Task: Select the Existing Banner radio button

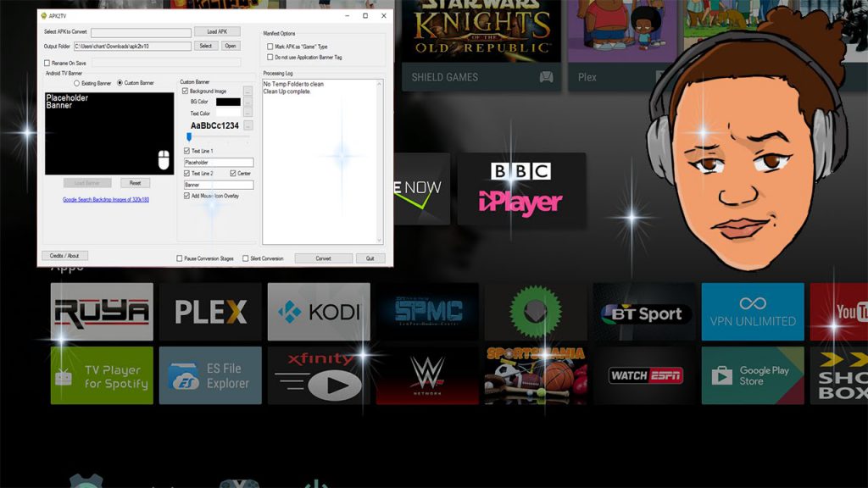Action: pyautogui.click(x=76, y=81)
